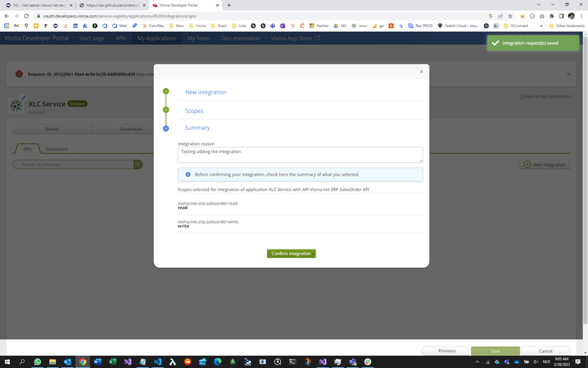Open the Chrome three-dot menu
This screenshot has width=588, height=368.
pos(582,16)
